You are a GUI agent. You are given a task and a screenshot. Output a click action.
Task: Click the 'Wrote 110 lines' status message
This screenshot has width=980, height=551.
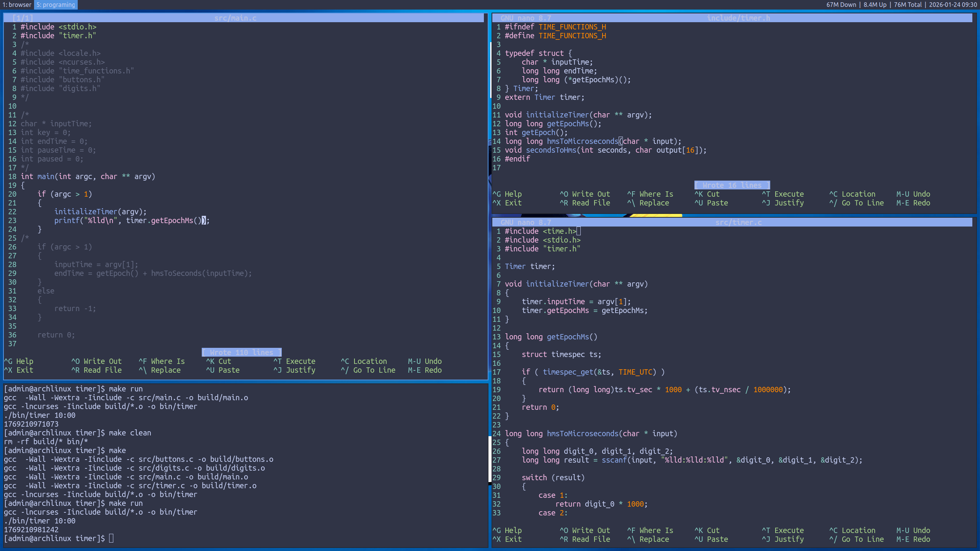coord(242,352)
